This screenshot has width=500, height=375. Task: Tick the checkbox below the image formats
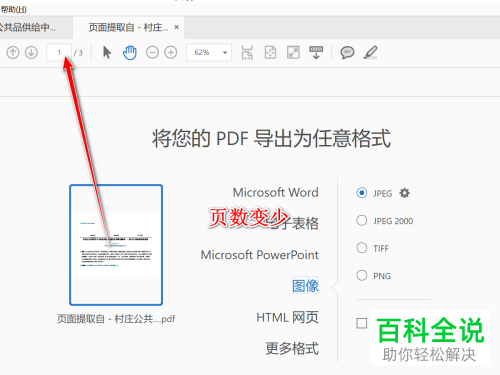pos(362,323)
